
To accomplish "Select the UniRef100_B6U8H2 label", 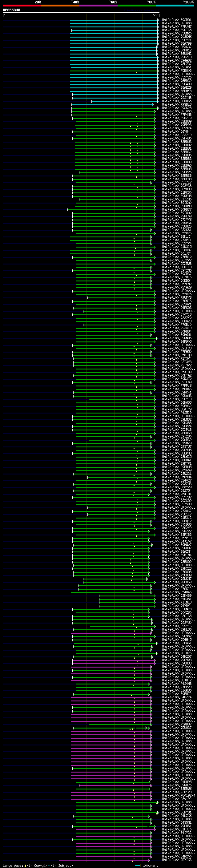I will click(x=177, y=54).
